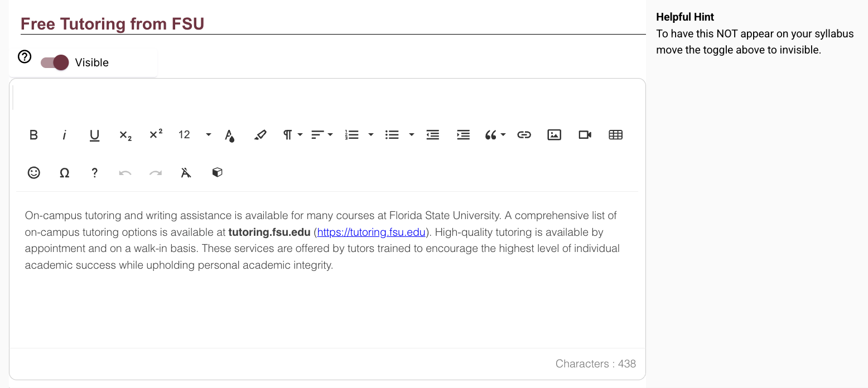Select the background highlight color tool
The height and width of the screenshot is (388, 868).
pos(260,135)
